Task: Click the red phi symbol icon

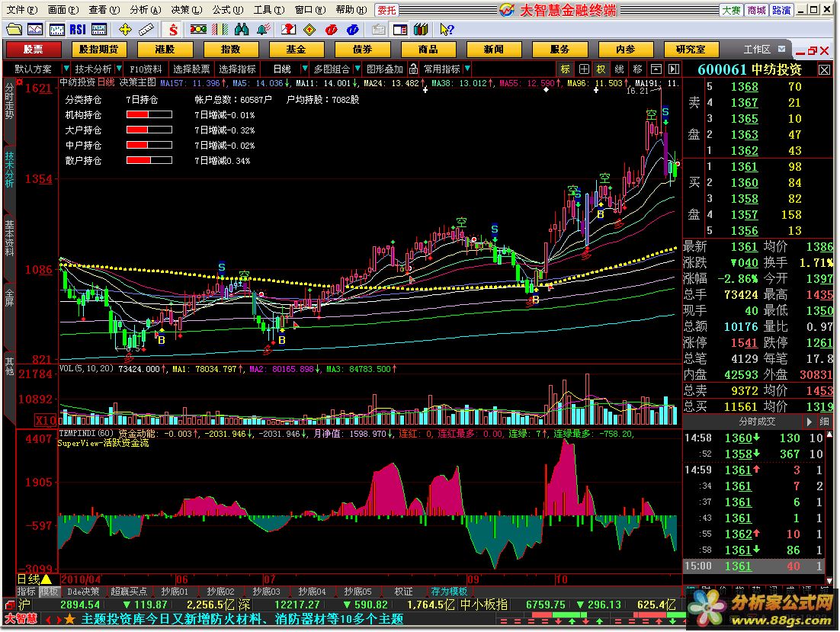Action: pyautogui.click(x=331, y=30)
